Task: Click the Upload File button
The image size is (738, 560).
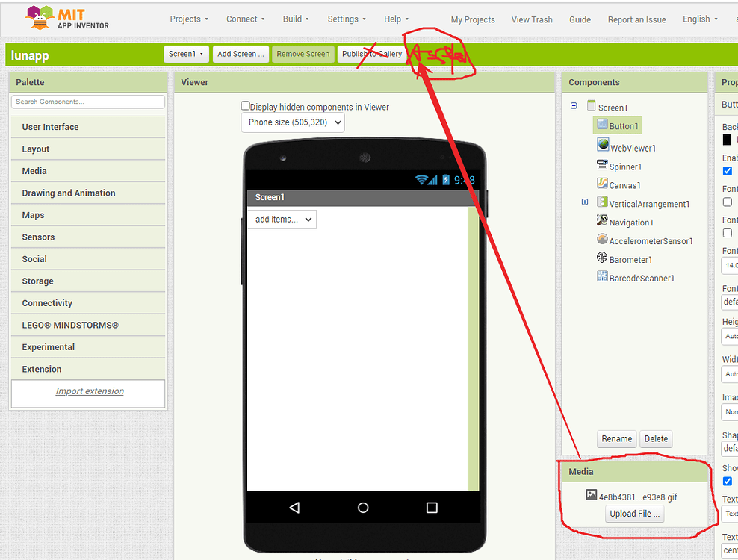Action: click(634, 514)
